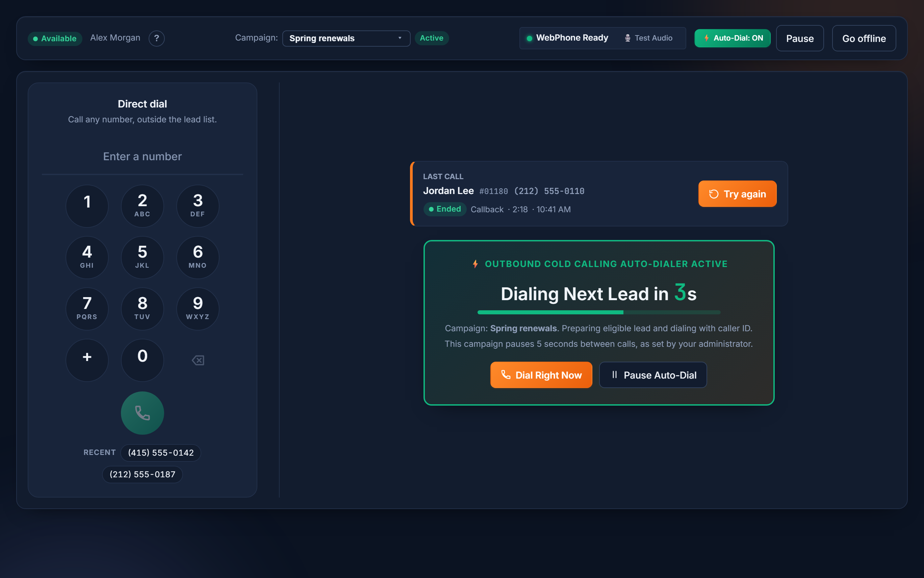Click the Ended status badge
924x578 pixels.
point(445,209)
